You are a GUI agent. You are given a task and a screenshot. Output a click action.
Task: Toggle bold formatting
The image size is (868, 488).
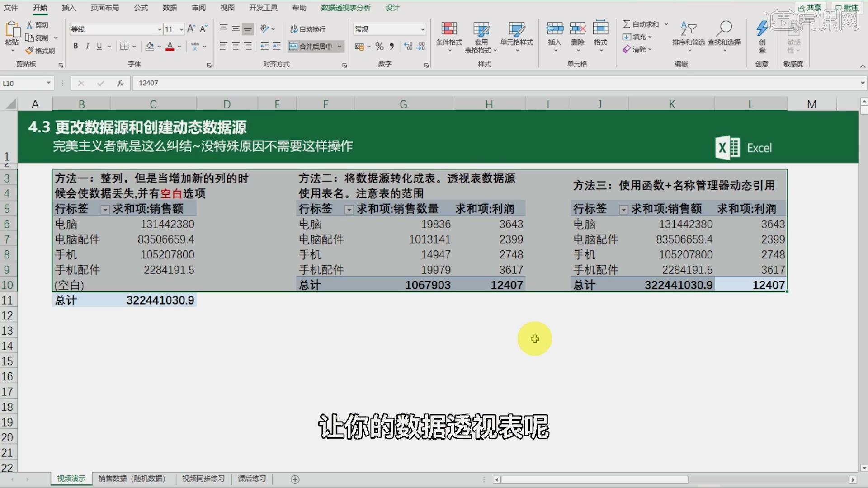(x=75, y=46)
